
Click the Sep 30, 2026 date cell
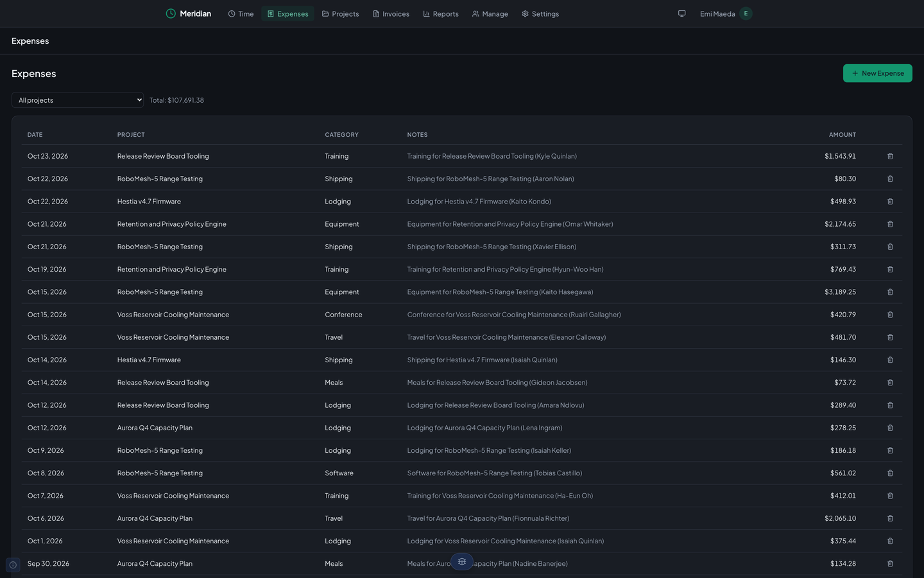click(48, 563)
